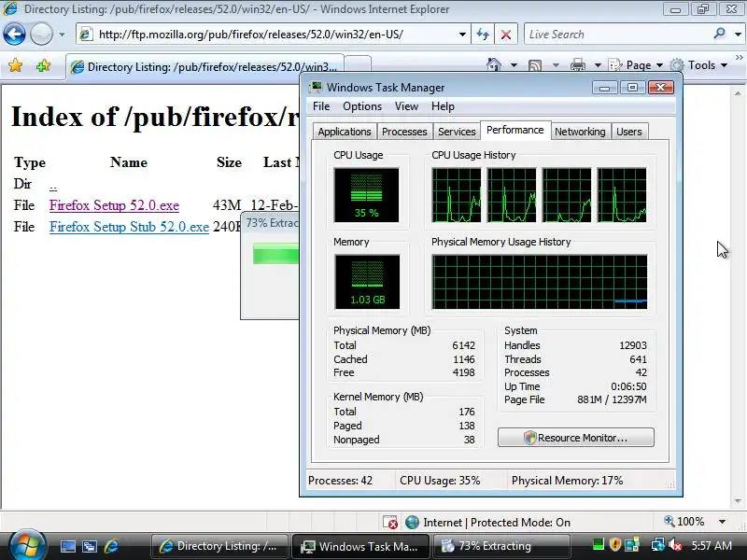Click the CPU Usage 35 % gauge
Image resolution: width=747 pixels, height=560 pixels.
pyautogui.click(x=366, y=195)
